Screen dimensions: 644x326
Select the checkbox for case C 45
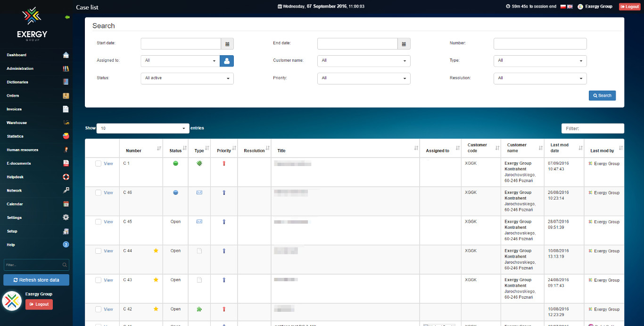pyautogui.click(x=98, y=222)
